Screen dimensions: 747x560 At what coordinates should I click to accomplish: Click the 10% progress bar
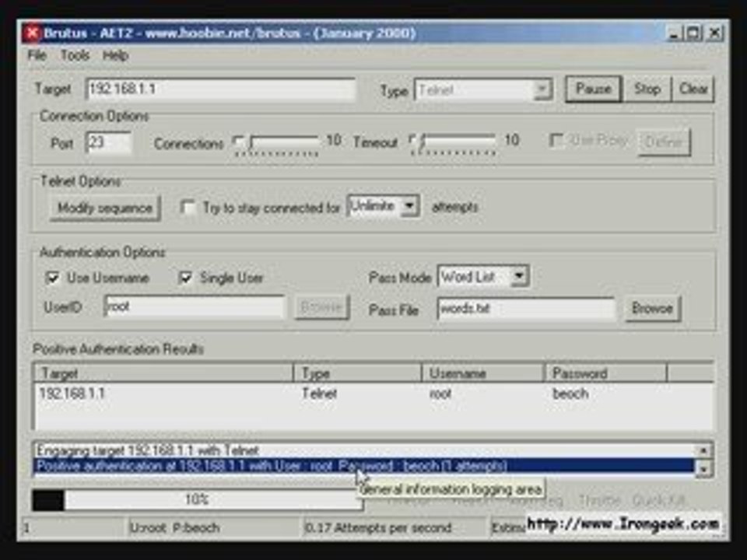(x=198, y=500)
